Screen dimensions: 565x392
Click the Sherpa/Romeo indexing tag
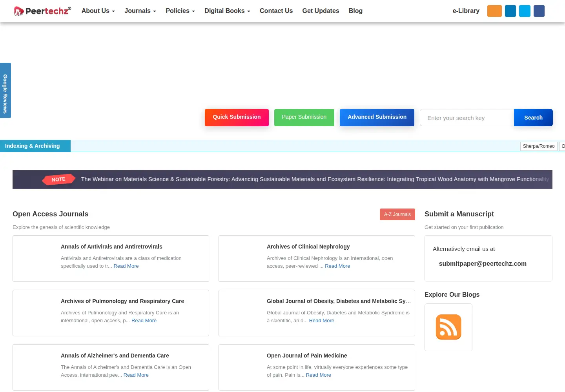point(539,146)
